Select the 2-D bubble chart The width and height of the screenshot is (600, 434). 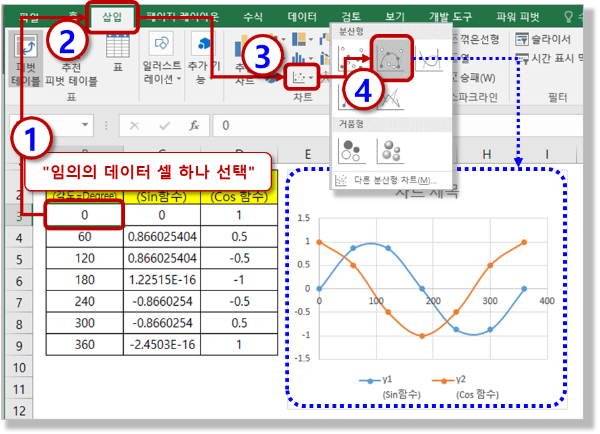tap(351, 151)
